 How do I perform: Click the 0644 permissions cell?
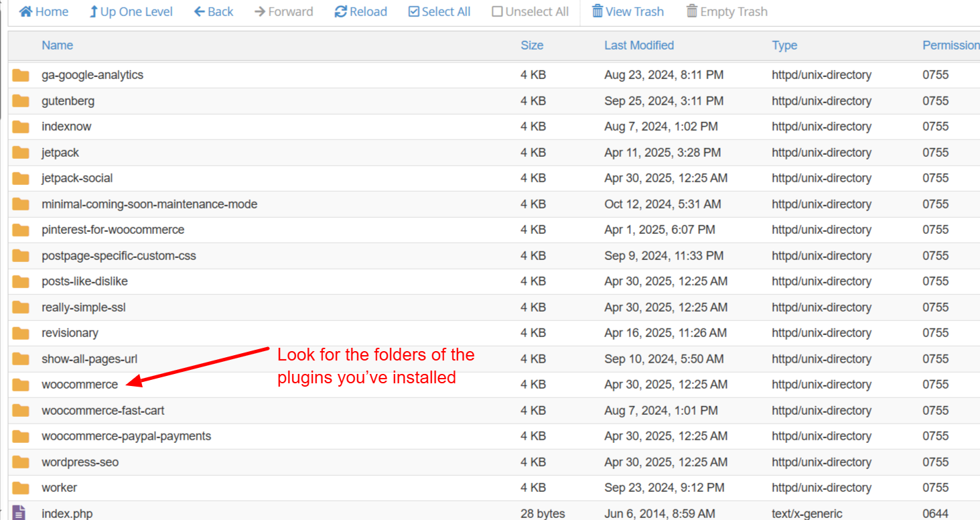(935, 514)
